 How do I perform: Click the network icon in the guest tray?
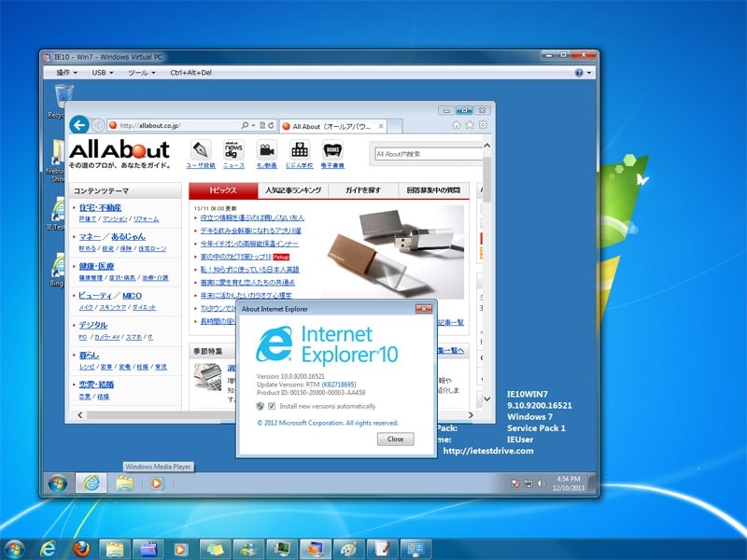[529, 483]
